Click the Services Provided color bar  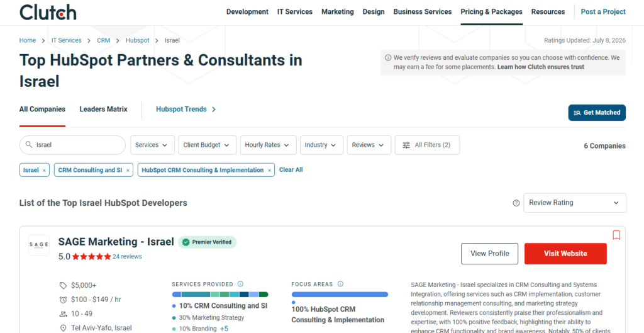(x=220, y=295)
